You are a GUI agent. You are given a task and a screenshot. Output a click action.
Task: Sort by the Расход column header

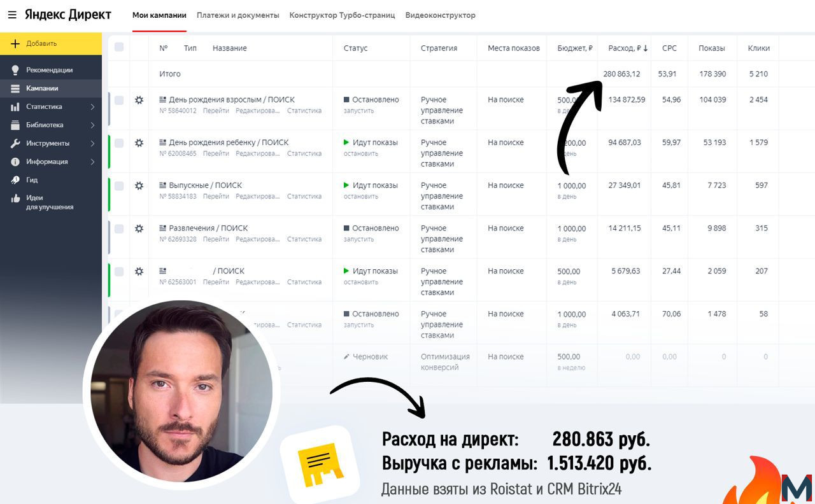point(628,48)
